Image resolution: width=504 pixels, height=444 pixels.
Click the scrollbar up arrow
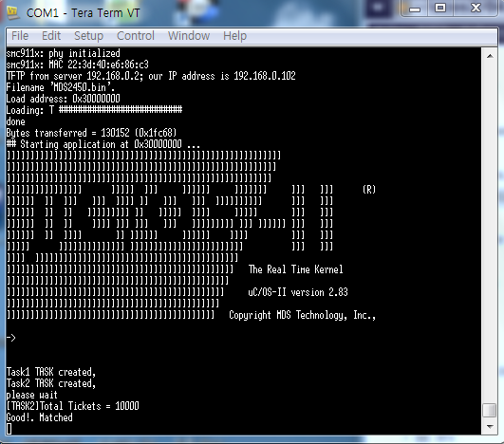pos(490,56)
